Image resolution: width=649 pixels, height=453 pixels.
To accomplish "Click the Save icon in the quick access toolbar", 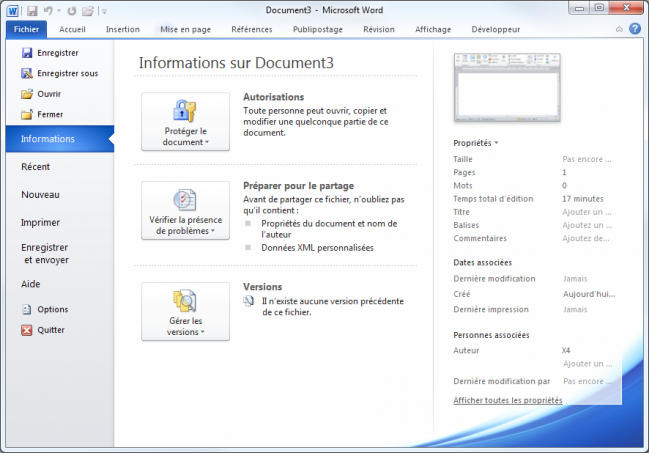I will click(x=32, y=10).
